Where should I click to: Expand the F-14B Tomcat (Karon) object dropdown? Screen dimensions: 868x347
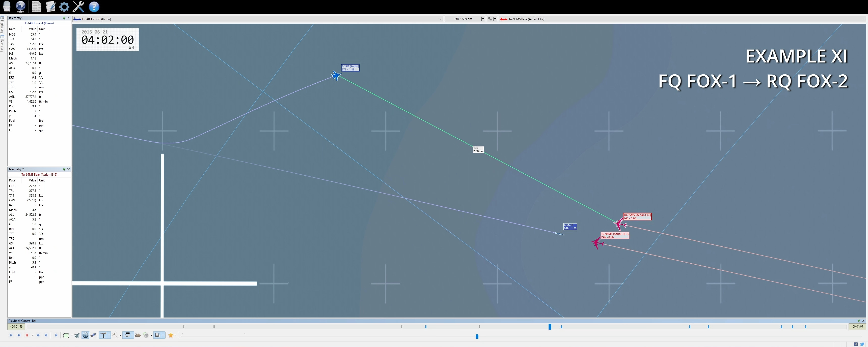(x=440, y=19)
